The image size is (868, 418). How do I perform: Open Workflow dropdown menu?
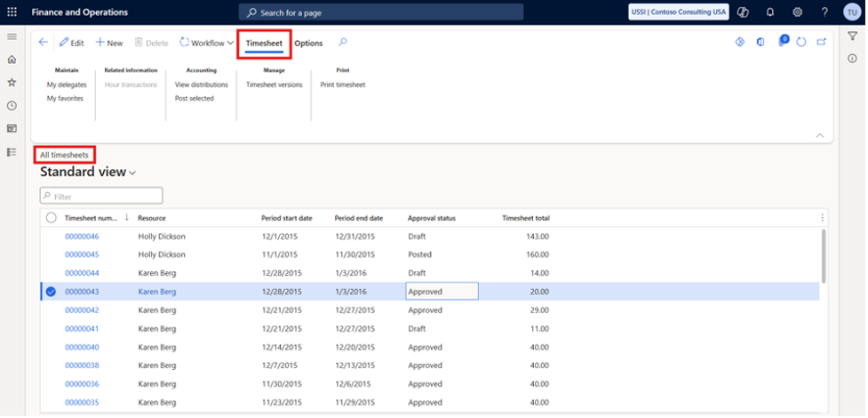coord(206,43)
